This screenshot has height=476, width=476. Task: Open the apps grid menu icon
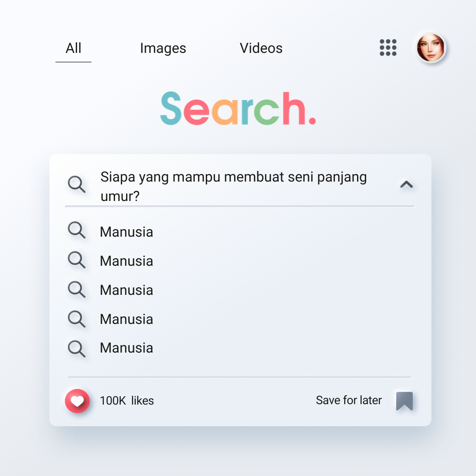click(x=388, y=48)
